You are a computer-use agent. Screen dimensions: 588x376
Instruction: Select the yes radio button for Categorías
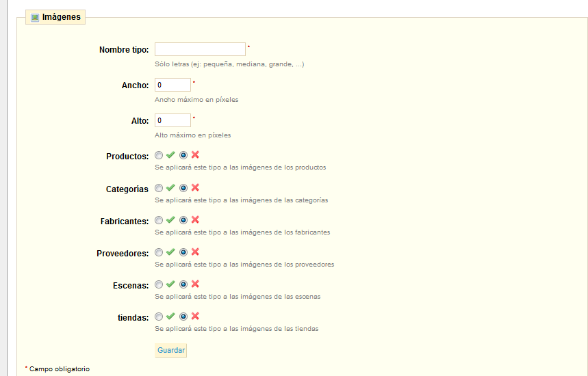click(159, 188)
